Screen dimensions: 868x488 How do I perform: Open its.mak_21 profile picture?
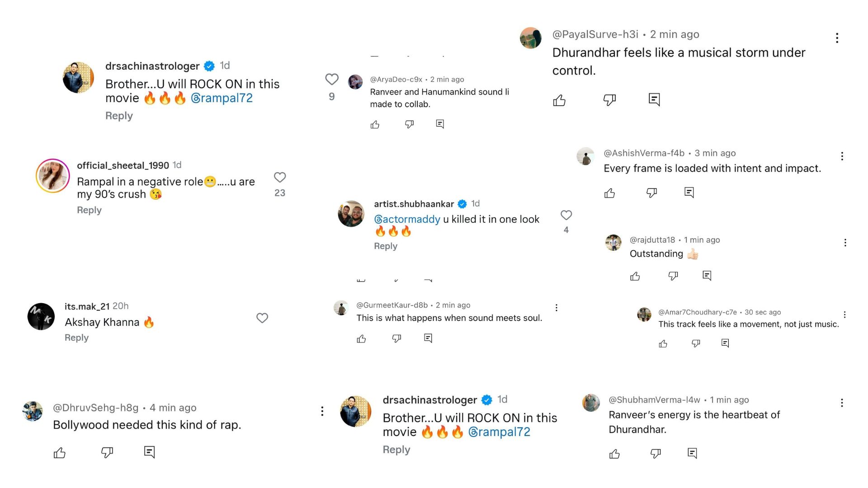[x=41, y=316]
